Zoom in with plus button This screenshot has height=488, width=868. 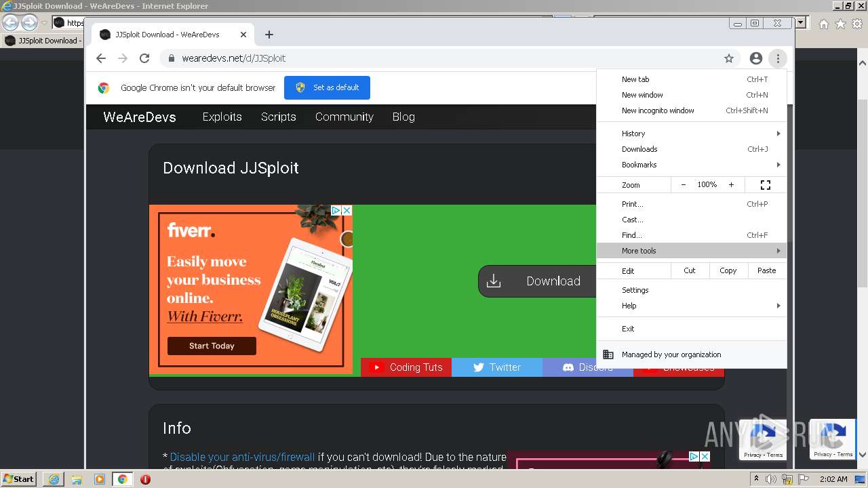tap(731, 185)
